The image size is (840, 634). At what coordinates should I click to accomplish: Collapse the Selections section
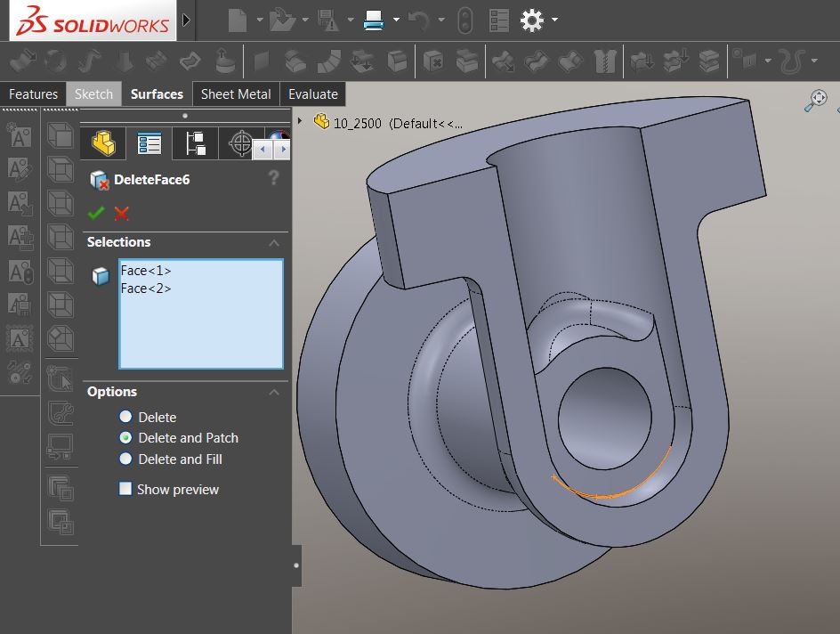coord(274,243)
